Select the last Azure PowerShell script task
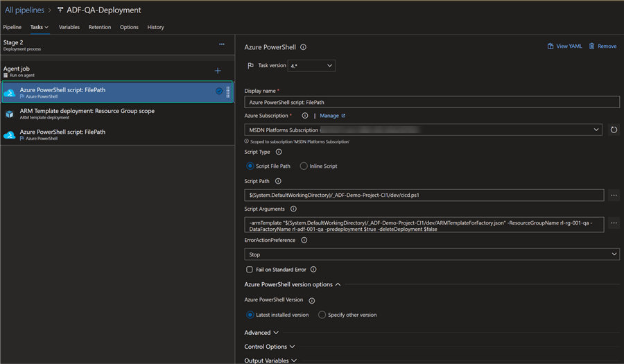 62,134
